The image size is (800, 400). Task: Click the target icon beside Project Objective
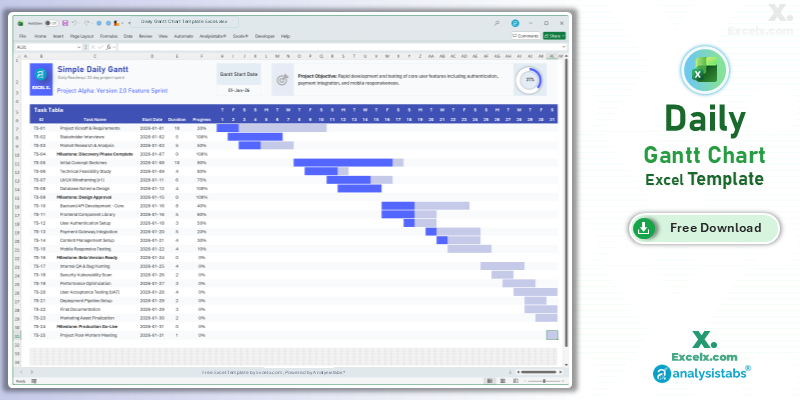281,79
